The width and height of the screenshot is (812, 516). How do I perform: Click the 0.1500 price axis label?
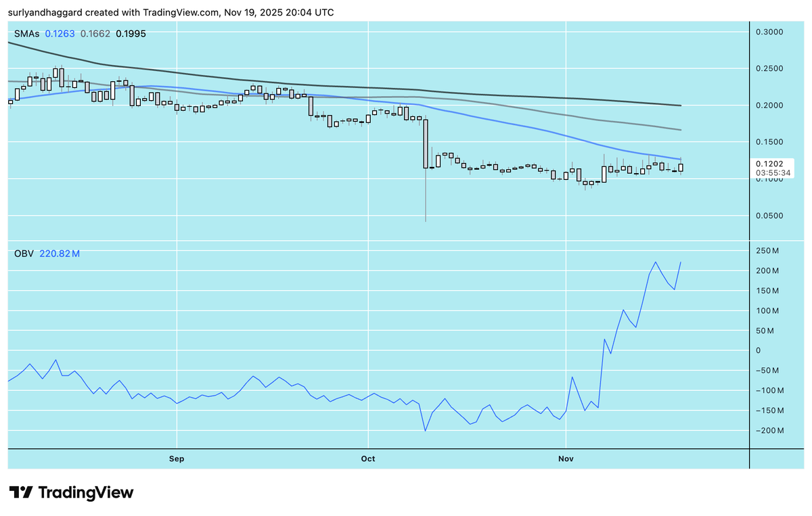(769, 142)
